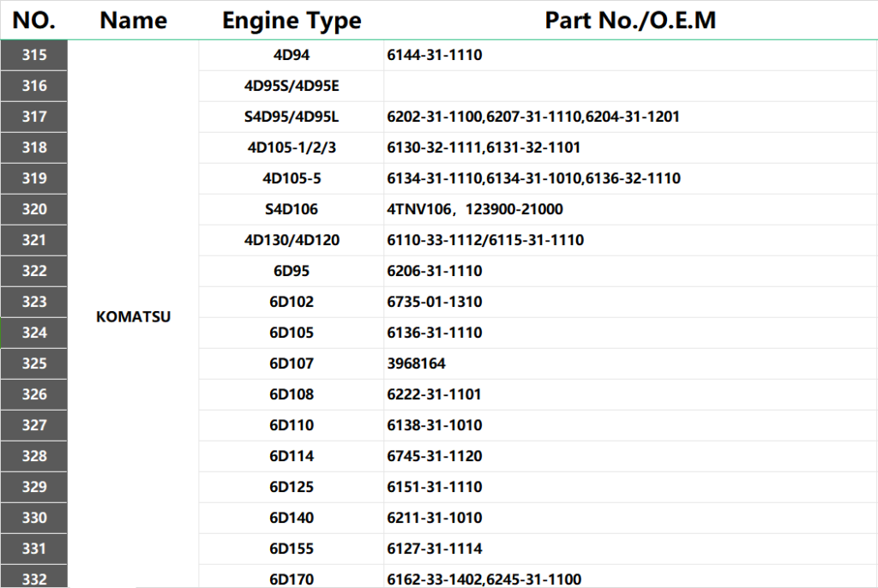Select row number 321
878x588 pixels.
(34, 240)
